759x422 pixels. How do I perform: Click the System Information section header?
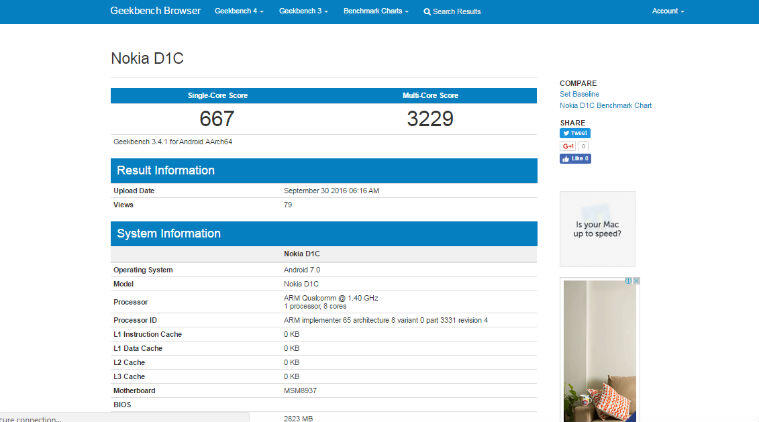point(323,233)
